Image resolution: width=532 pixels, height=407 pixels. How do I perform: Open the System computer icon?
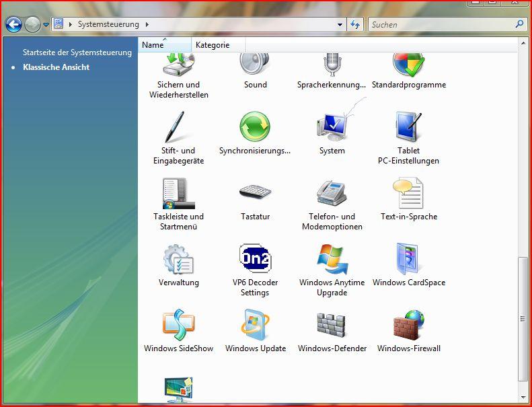click(332, 127)
